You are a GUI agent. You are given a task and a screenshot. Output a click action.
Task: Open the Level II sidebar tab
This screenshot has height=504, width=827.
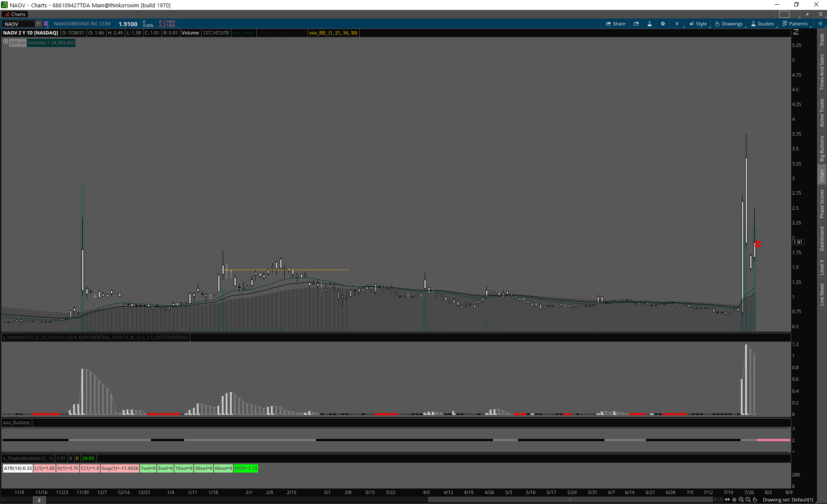tap(822, 267)
